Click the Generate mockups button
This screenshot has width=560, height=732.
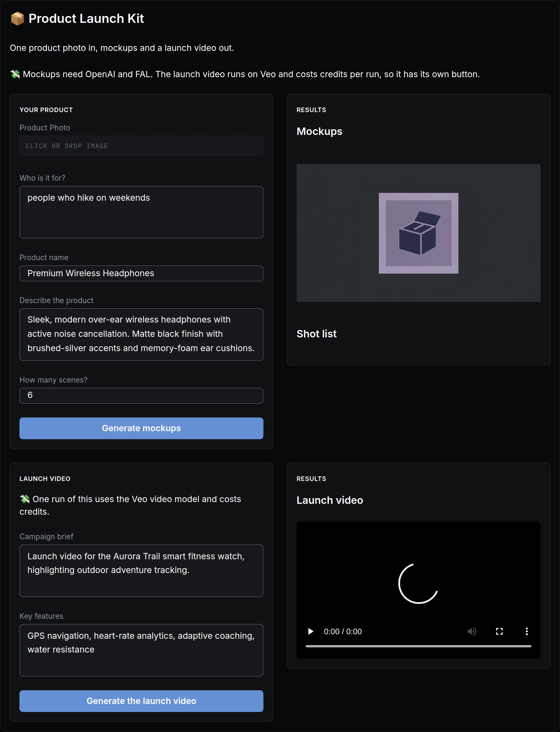[x=141, y=428]
